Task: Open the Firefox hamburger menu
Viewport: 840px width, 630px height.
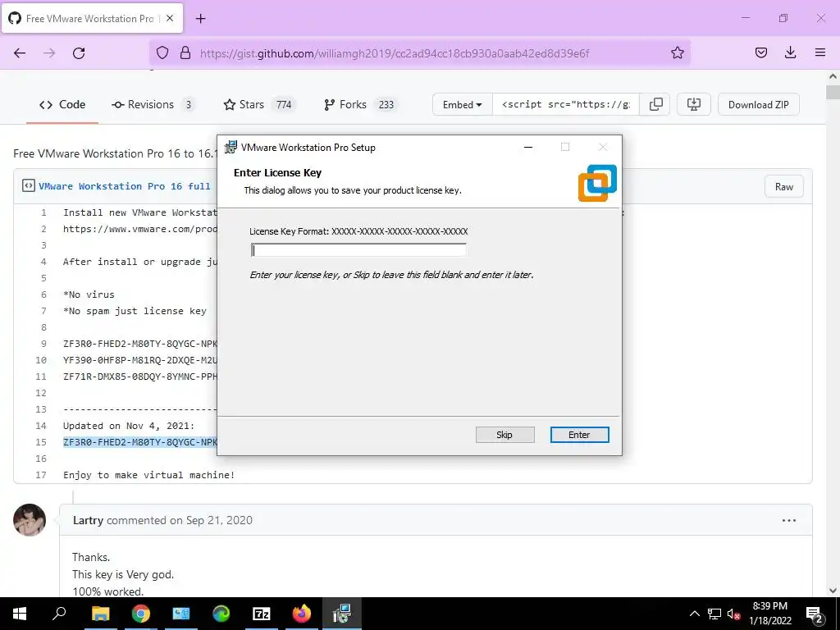Action: pyautogui.click(x=820, y=52)
